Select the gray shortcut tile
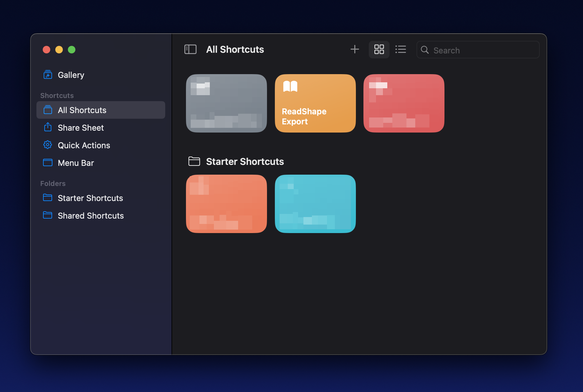This screenshot has height=392, width=583. 226,103
